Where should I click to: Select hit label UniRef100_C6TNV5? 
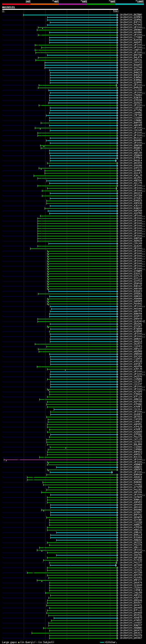pyautogui.click(x=131, y=497)
